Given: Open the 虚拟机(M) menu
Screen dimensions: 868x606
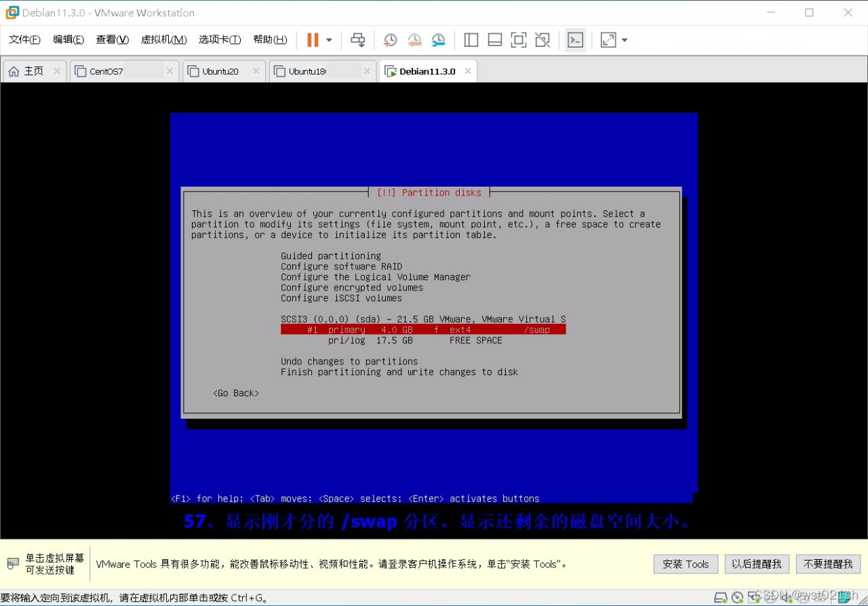Looking at the screenshot, I should [x=163, y=39].
